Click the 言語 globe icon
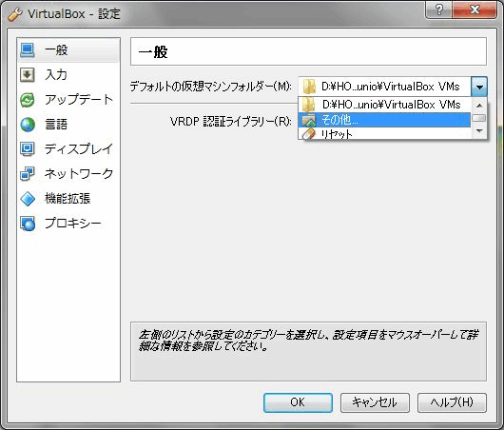504x430 pixels. click(x=28, y=125)
